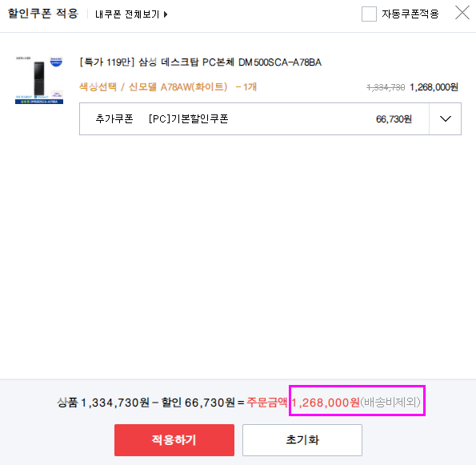Click the 66,730원 coupon discount amount

coord(394,119)
